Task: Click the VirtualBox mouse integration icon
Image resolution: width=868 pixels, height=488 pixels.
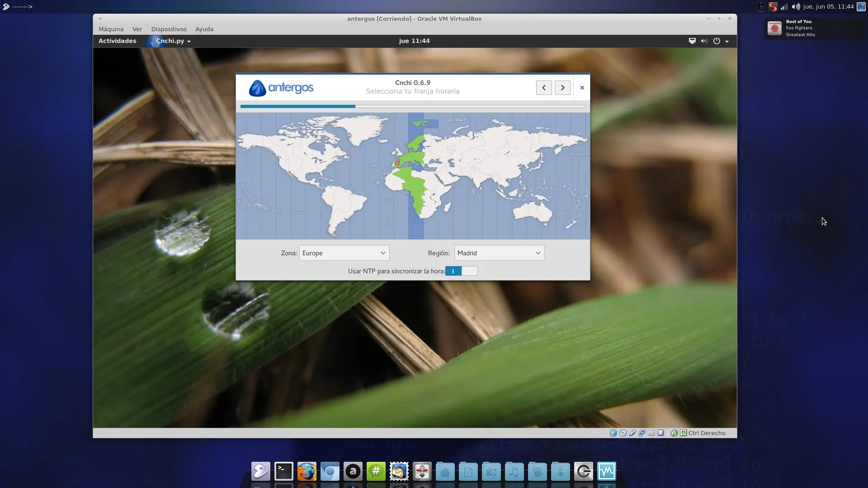Action: (674, 433)
